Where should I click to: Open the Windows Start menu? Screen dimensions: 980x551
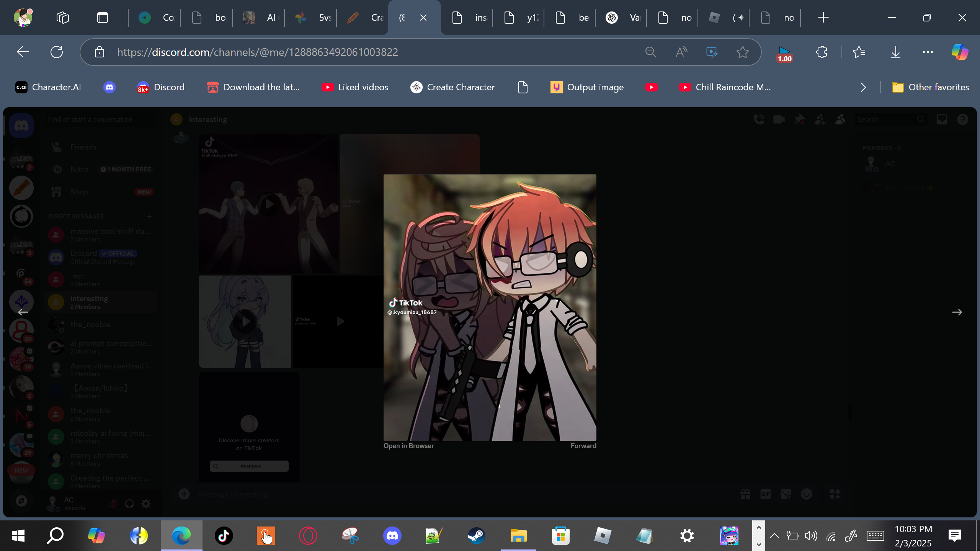pyautogui.click(x=18, y=536)
